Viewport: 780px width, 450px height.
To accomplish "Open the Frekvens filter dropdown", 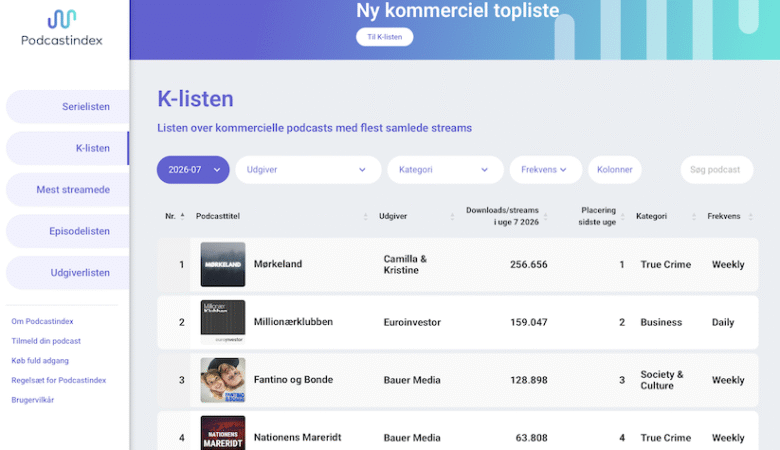I will (x=545, y=170).
